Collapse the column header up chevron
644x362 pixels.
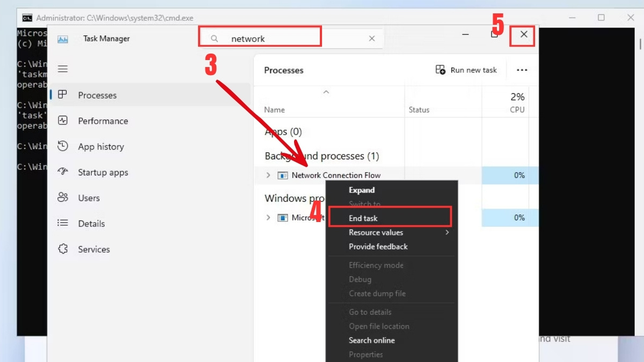click(326, 92)
